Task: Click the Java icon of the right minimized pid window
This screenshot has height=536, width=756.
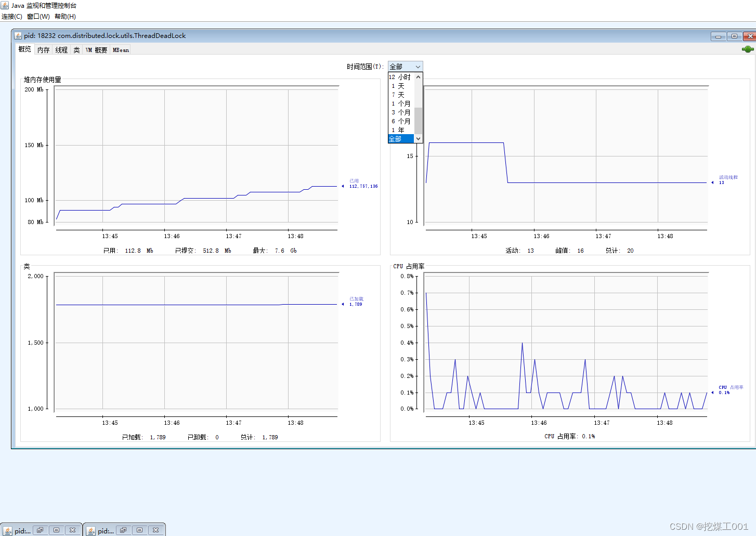Action: pyautogui.click(x=90, y=531)
